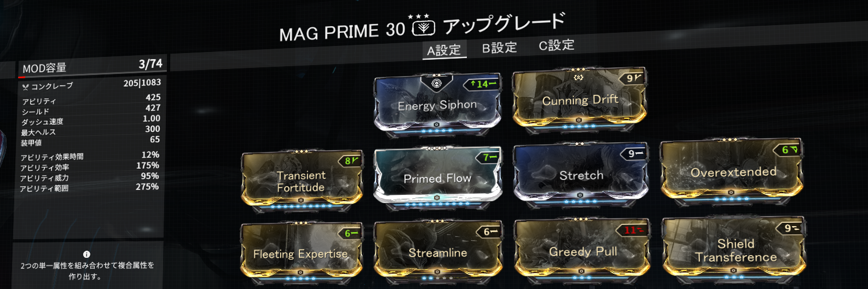
Task: Click the drain badge 6 on Overextended
Action: point(789,149)
